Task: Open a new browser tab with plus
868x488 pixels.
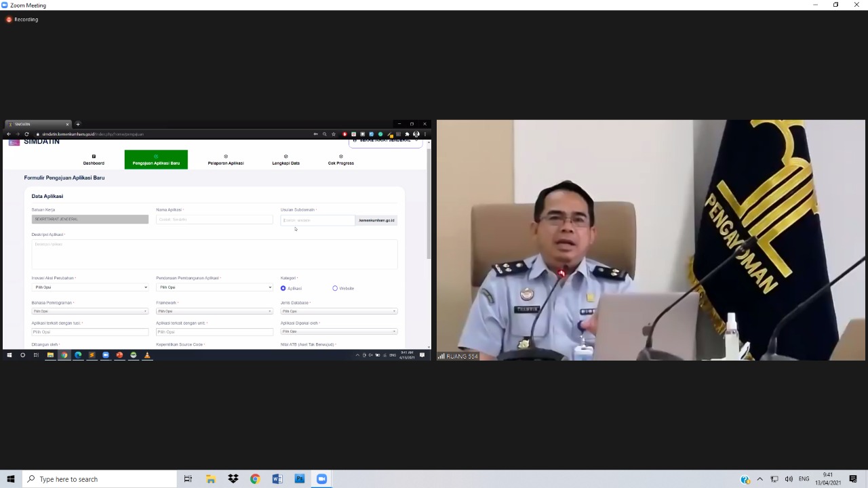Action: tap(78, 124)
